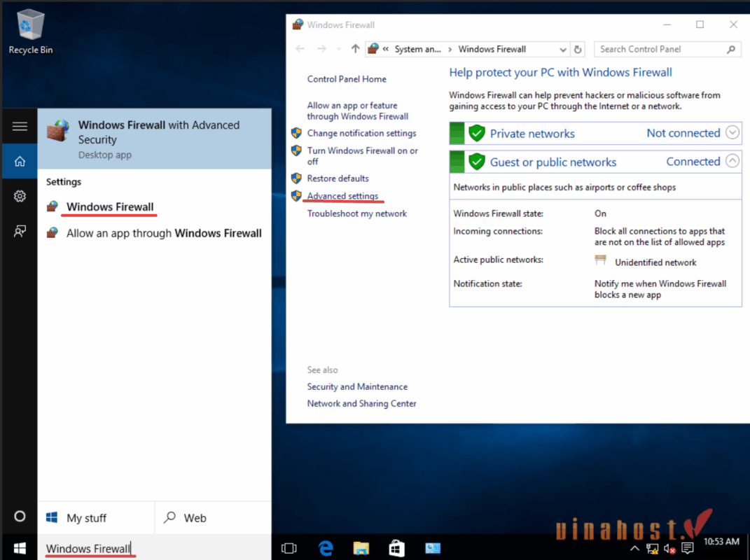Open the address bar path dropdown
This screenshot has height=560, width=750.
563,50
